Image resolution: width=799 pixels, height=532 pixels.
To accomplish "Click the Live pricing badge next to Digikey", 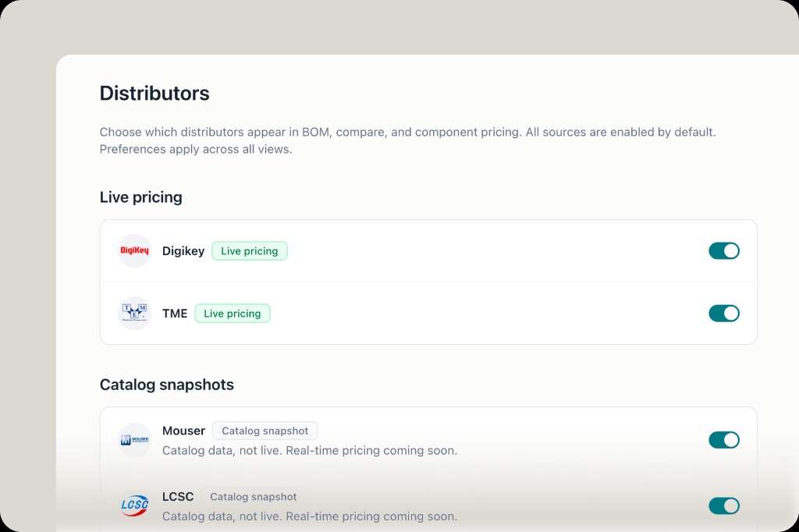I will click(250, 250).
